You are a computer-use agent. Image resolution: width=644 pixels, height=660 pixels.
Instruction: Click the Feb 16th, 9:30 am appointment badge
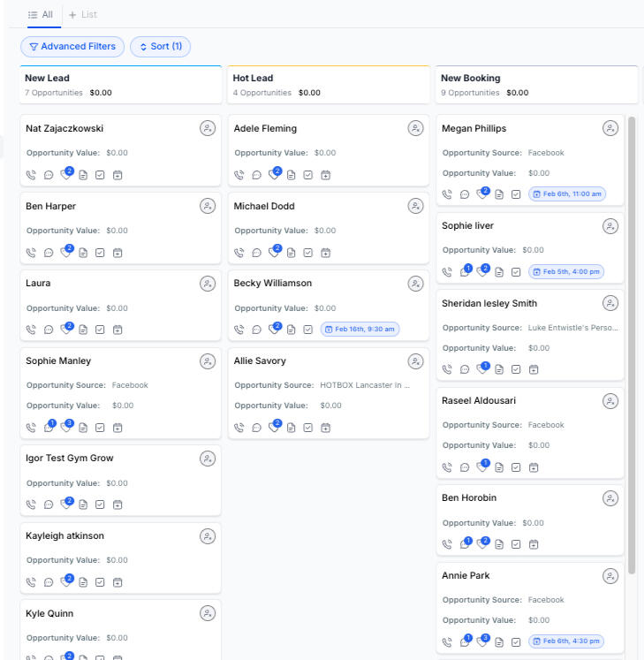pos(360,330)
